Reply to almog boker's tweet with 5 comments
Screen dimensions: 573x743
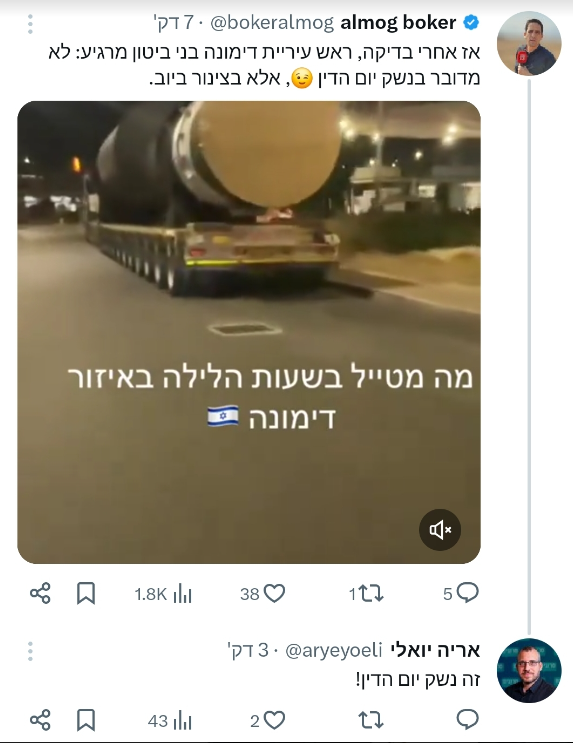coord(461,593)
